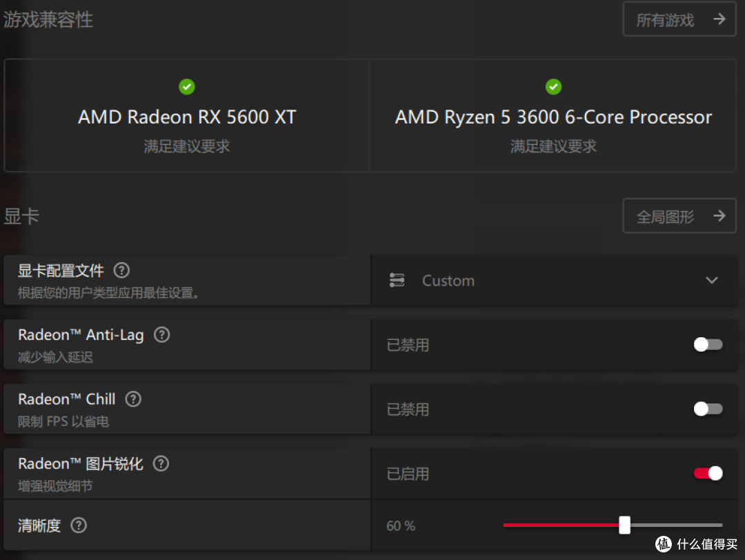
Task: Click the 60 % sharpness value
Action: coord(401,526)
